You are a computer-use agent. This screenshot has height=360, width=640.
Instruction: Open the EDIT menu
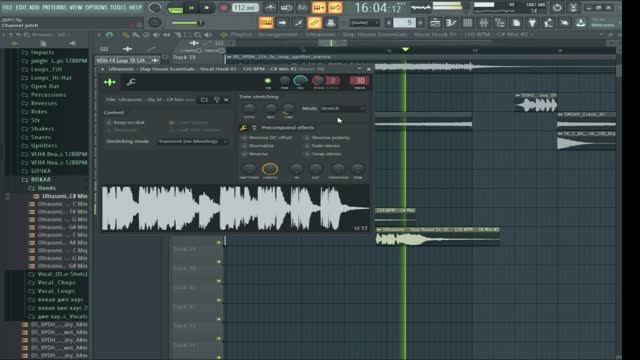point(21,7)
